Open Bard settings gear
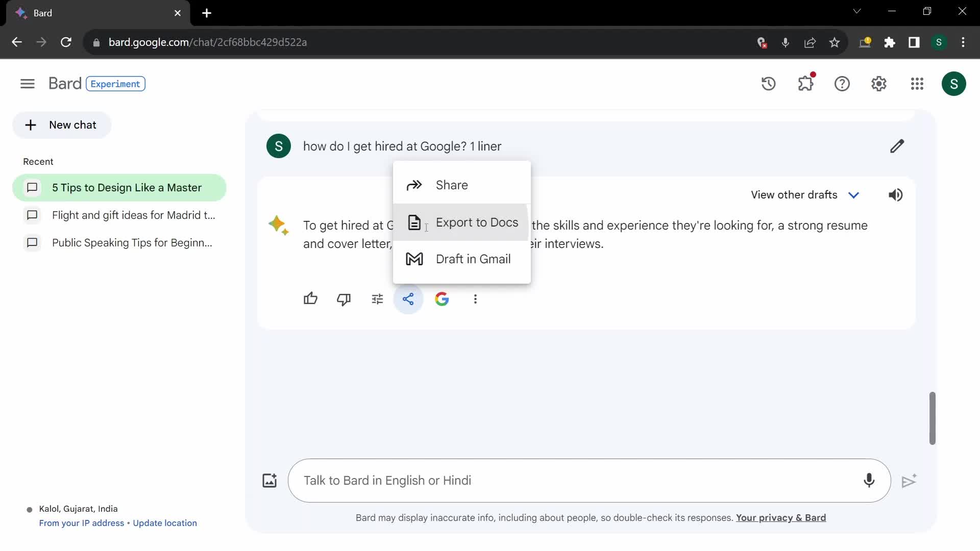 pyautogui.click(x=879, y=84)
